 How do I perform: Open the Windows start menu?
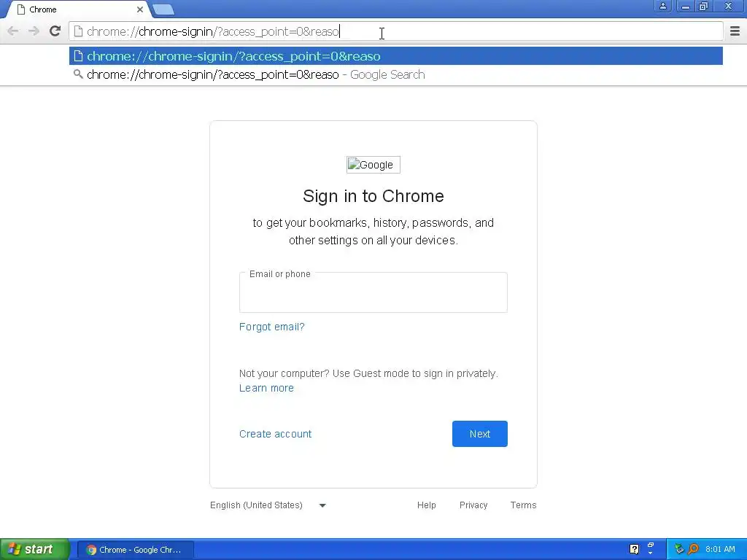tap(34, 550)
